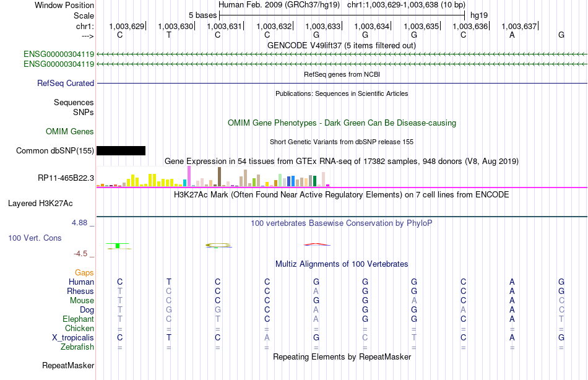Click the Human row T base in alignment
The image size is (588, 380).
[x=169, y=282]
